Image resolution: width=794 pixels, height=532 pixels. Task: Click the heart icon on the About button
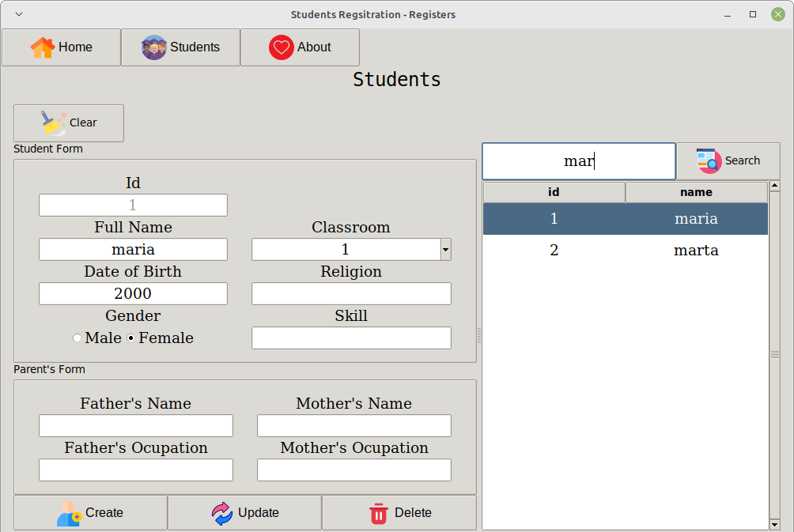click(282, 47)
